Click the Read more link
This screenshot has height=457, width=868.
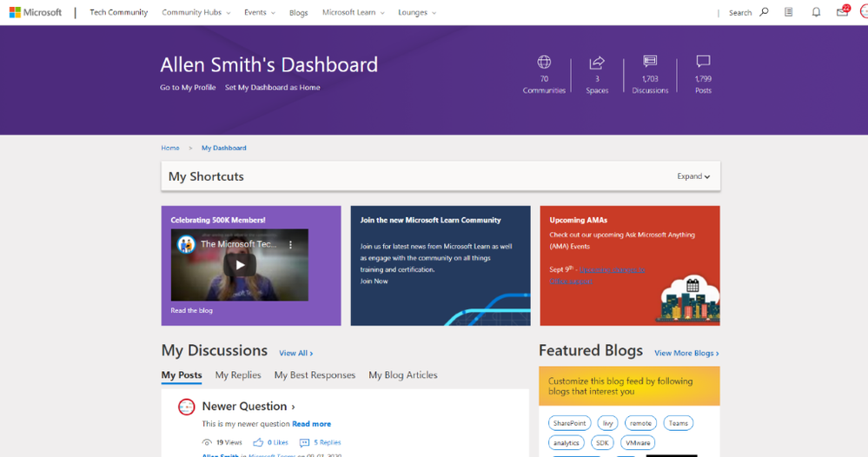(312, 424)
